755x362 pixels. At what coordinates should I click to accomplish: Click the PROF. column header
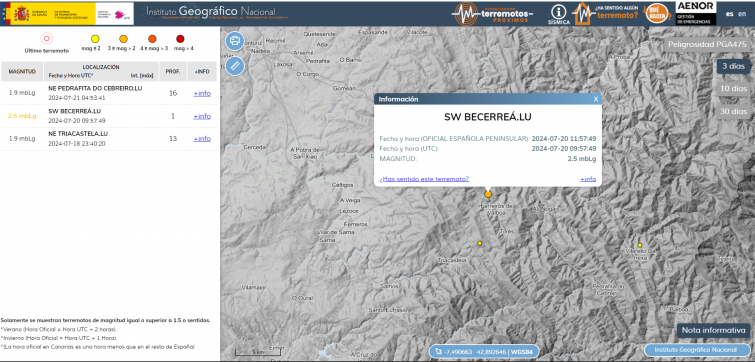coord(173,71)
